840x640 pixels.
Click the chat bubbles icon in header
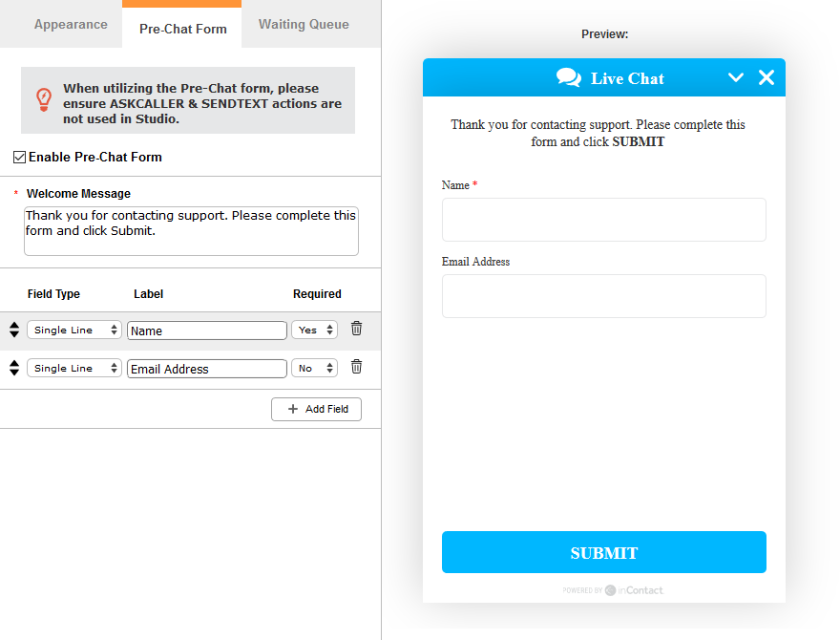click(568, 77)
